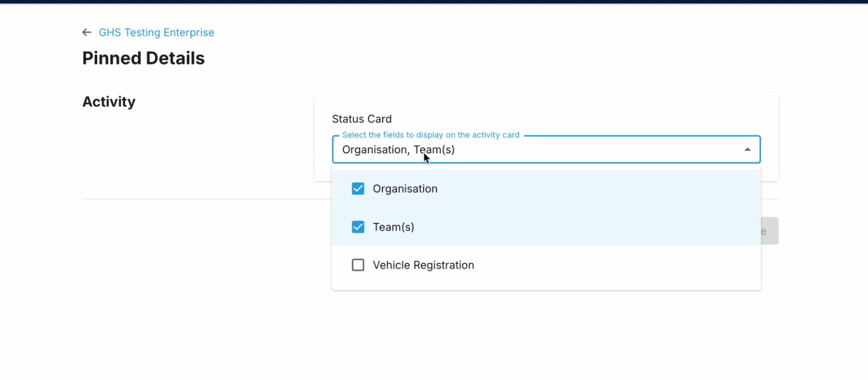Click the blank area beside the Status Card title
Image resolution: width=868 pixels, height=381 pixels.
569,117
